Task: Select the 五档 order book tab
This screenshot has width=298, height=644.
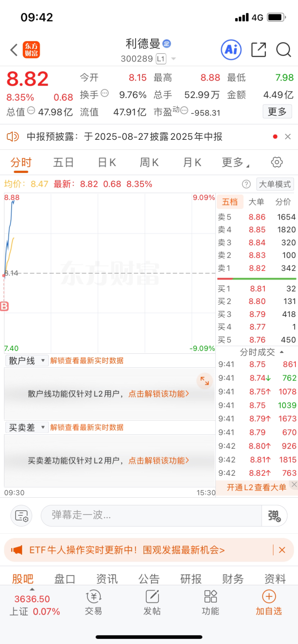Action: tap(230, 202)
